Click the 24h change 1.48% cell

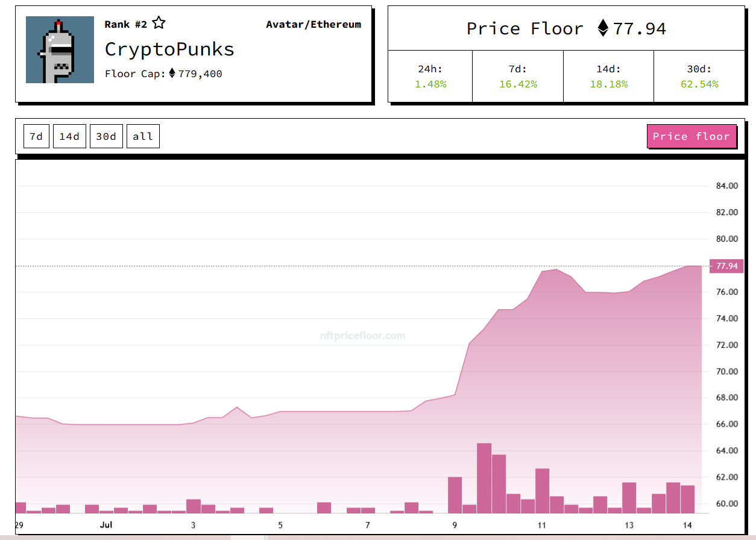(430, 77)
